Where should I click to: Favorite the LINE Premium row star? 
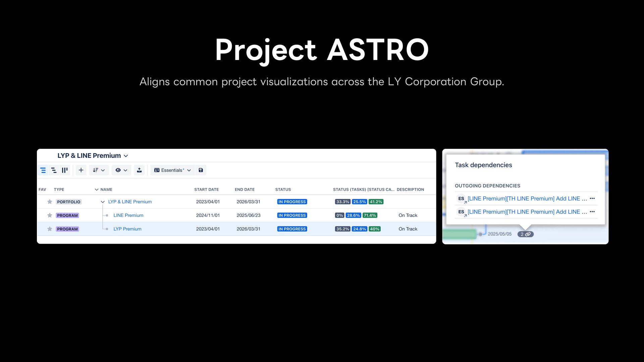tap(50, 216)
